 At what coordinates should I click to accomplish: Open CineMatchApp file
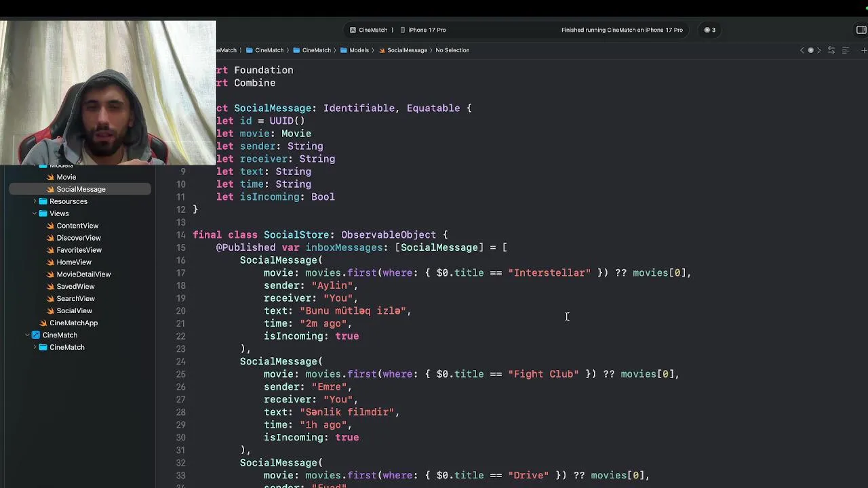click(73, 323)
